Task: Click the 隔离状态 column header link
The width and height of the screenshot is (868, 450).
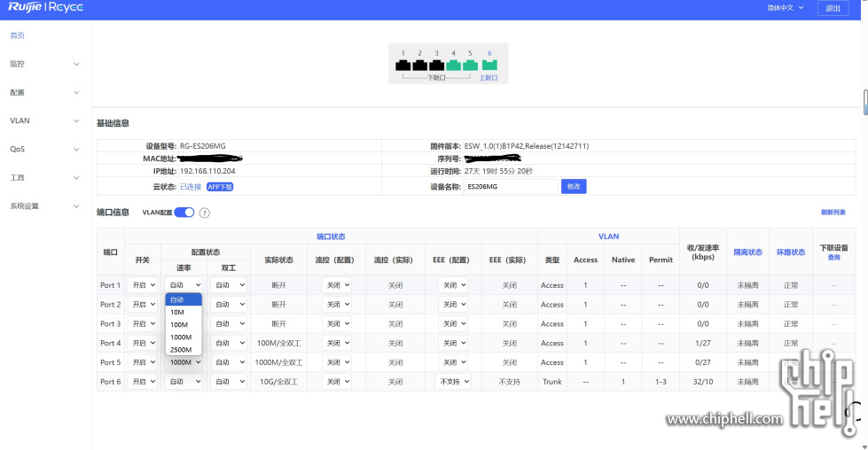Action: 747,252
